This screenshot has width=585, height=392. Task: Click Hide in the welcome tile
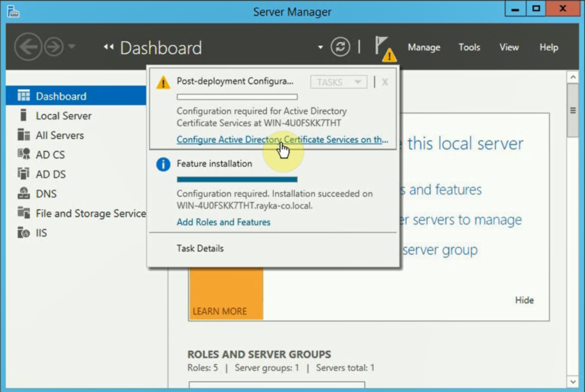tap(524, 300)
